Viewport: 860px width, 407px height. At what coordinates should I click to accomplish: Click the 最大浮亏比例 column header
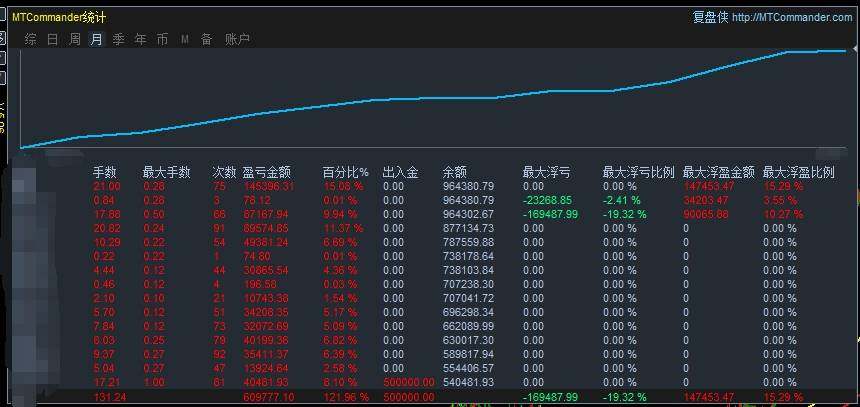tap(638, 172)
